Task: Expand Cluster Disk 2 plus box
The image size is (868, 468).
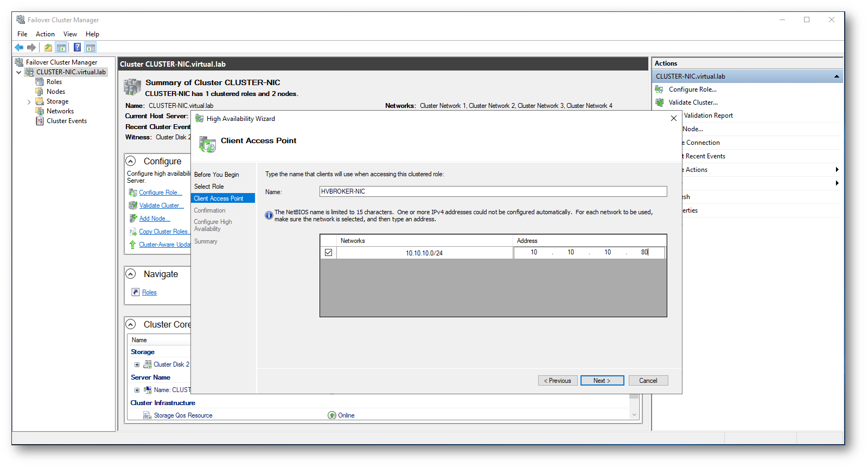Action: point(137,364)
